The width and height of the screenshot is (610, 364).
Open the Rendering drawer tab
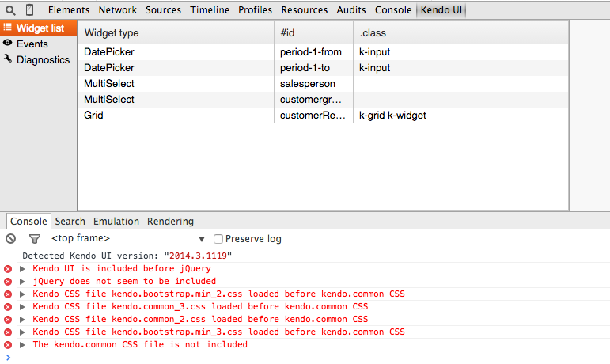pos(170,222)
